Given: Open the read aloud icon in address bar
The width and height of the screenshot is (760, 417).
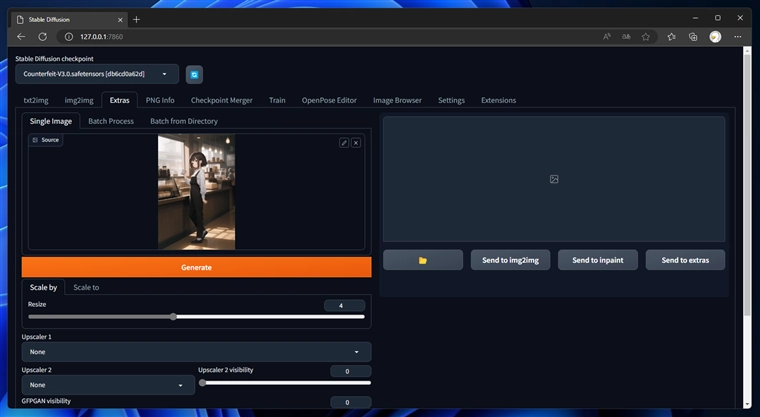Looking at the screenshot, I should [x=606, y=37].
